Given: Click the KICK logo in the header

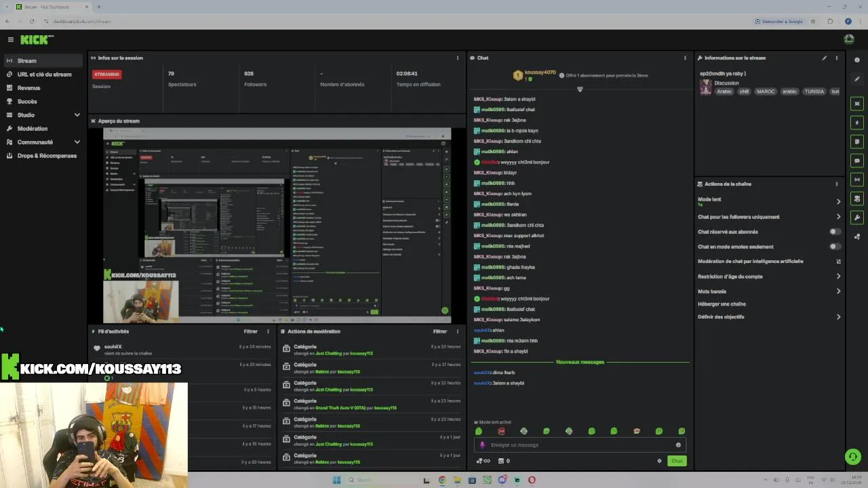Looking at the screenshot, I should coord(35,39).
